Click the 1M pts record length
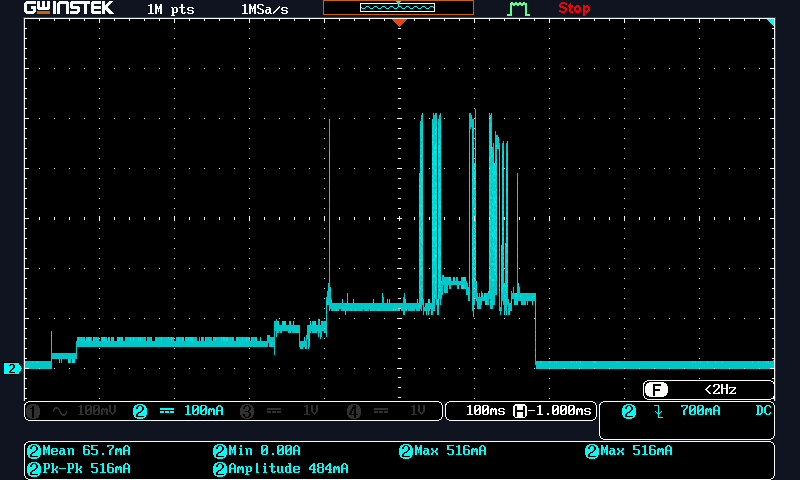 170,9
